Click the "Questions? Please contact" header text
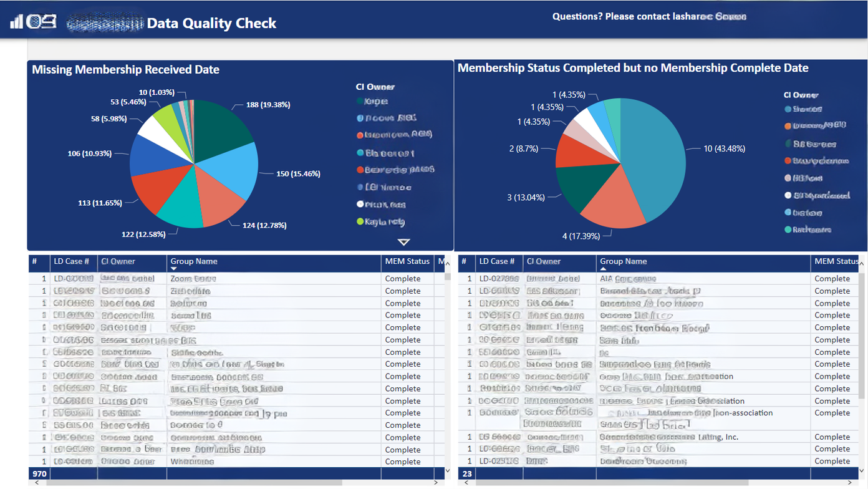 tap(612, 17)
